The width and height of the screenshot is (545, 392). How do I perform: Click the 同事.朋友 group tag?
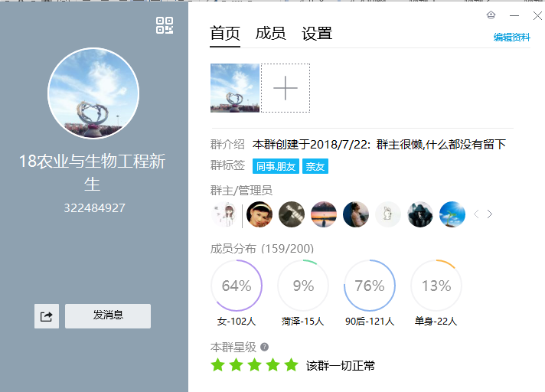(x=276, y=166)
